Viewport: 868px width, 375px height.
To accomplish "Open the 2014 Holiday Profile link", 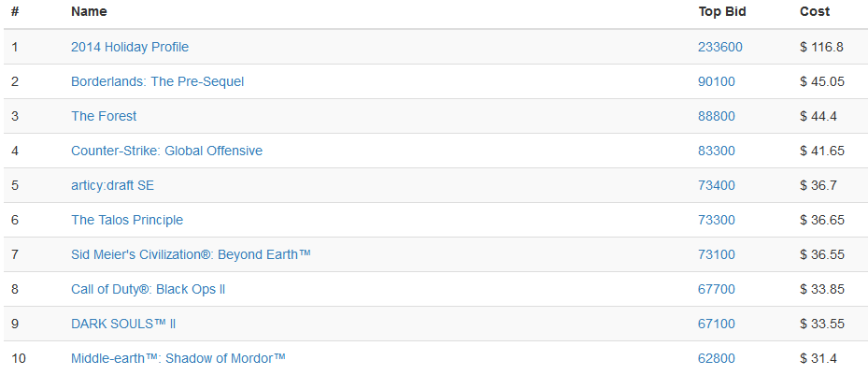I will coord(130,47).
